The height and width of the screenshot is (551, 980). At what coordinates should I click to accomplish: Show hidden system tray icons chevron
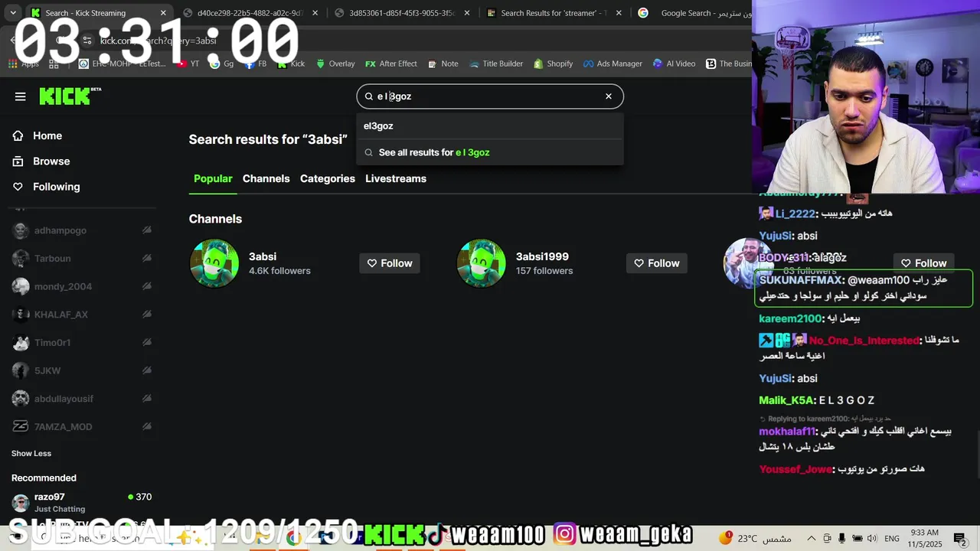click(811, 538)
